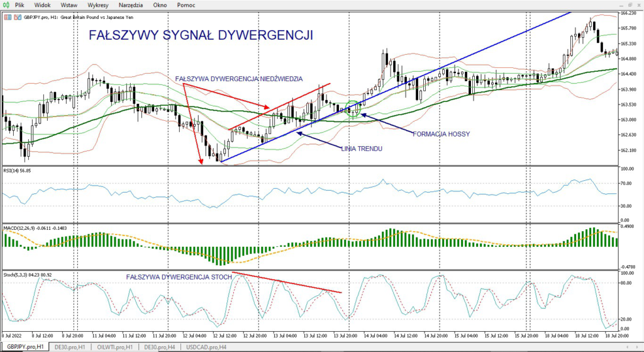Switch to the DE30.pro,H1 chart tab

[70, 347]
